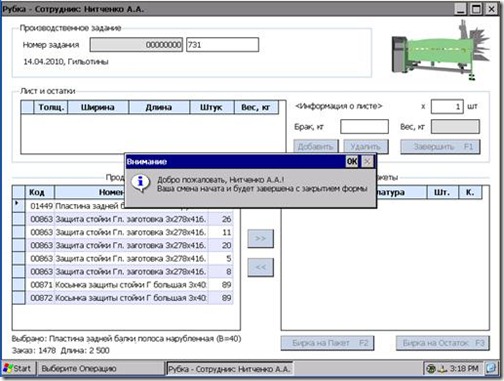Click the Завершить F1 button

[440, 147]
